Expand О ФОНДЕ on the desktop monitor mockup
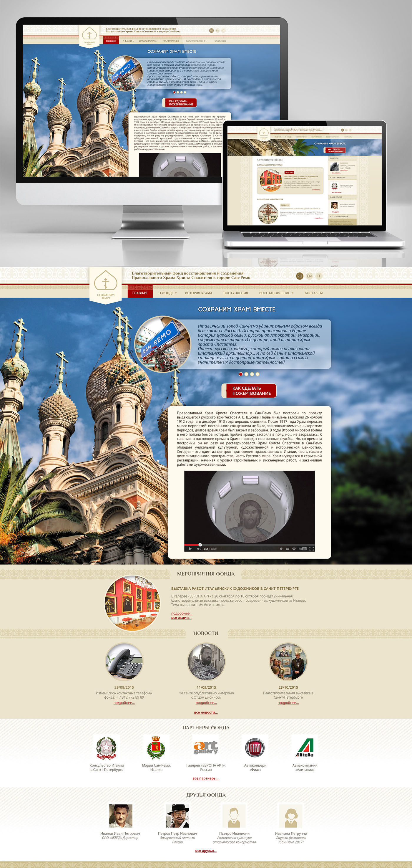412x868 pixels. 128,41
